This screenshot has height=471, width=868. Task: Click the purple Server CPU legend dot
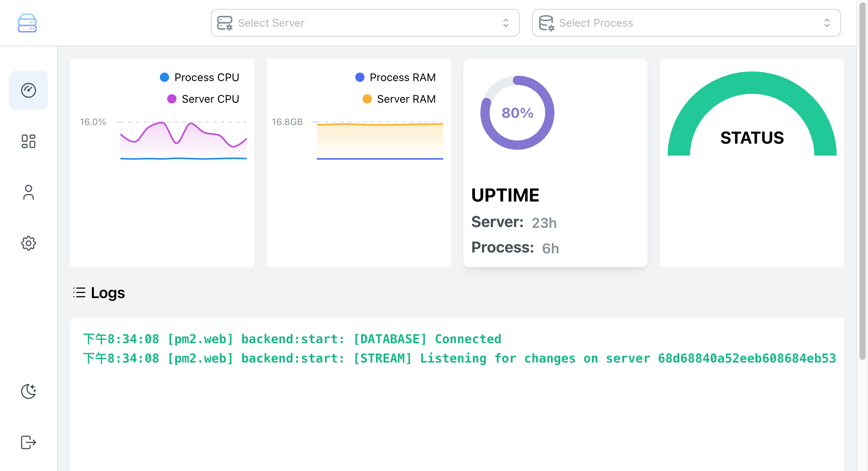(x=172, y=99)
